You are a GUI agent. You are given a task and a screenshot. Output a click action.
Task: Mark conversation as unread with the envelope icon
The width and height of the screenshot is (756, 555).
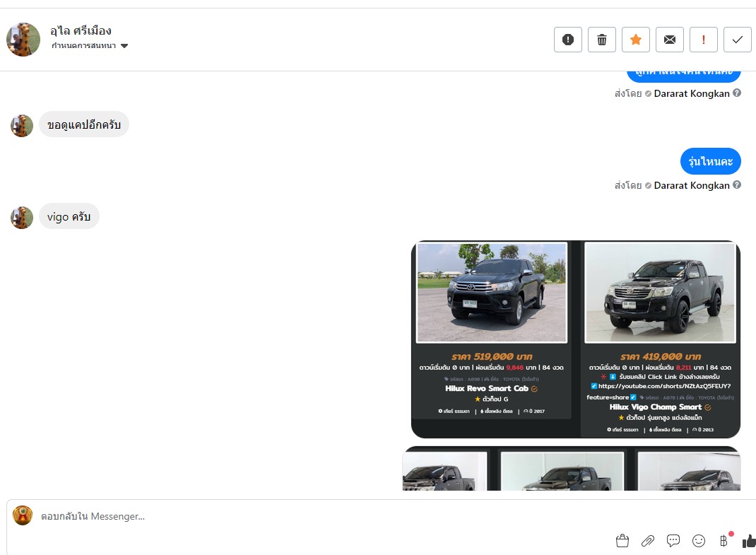pyautogui.click(x=670, y=40)
